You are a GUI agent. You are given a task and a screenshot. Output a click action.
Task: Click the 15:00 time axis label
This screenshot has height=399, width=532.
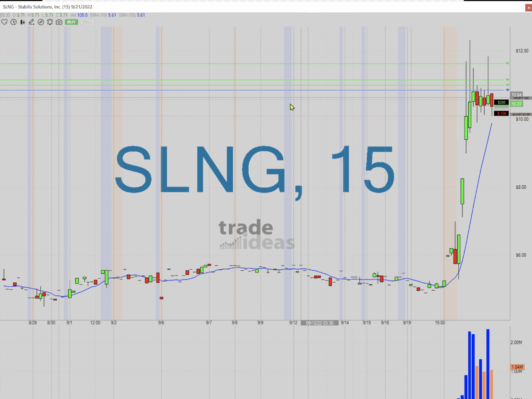(x=440, y=323)
